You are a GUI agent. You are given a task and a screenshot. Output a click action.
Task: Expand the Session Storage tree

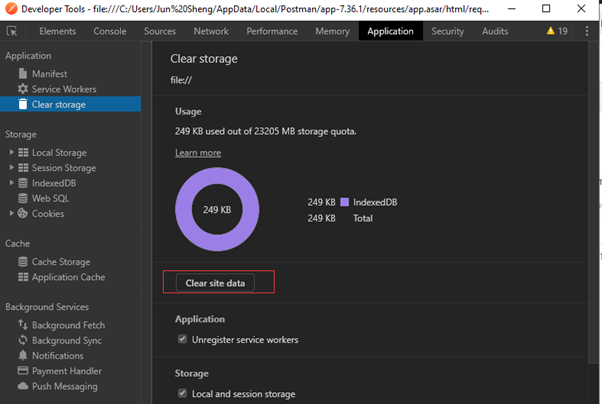click(11, 168)
